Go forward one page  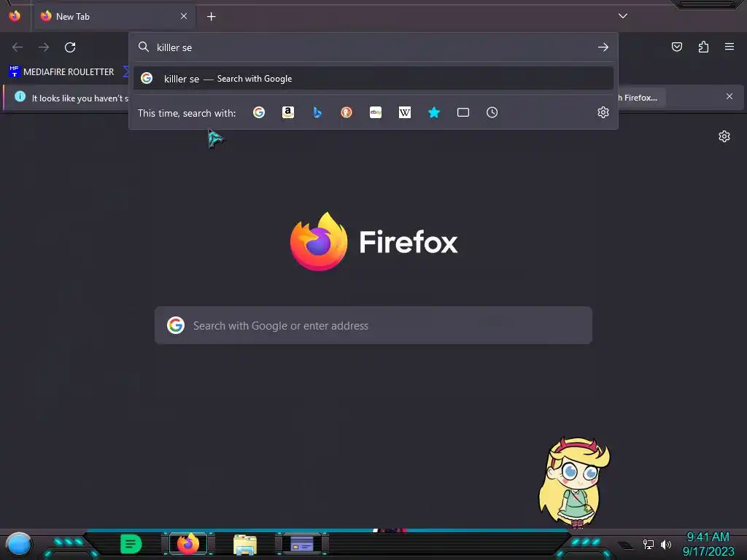coord(44,47)
